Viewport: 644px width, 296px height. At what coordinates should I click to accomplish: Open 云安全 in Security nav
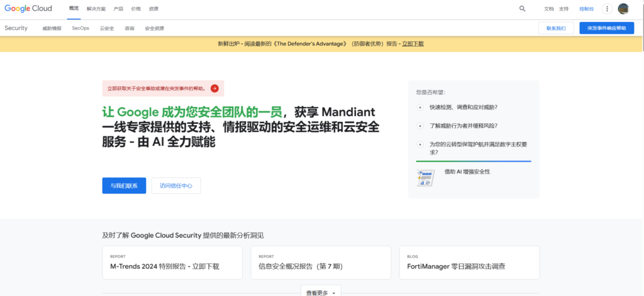click(107, 28)
